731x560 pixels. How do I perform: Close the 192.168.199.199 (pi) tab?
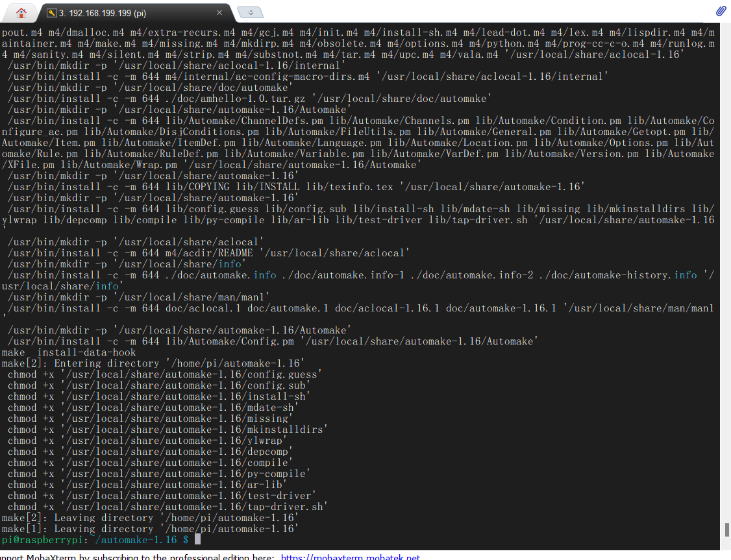pyautogui.click(x=219, y=13)
